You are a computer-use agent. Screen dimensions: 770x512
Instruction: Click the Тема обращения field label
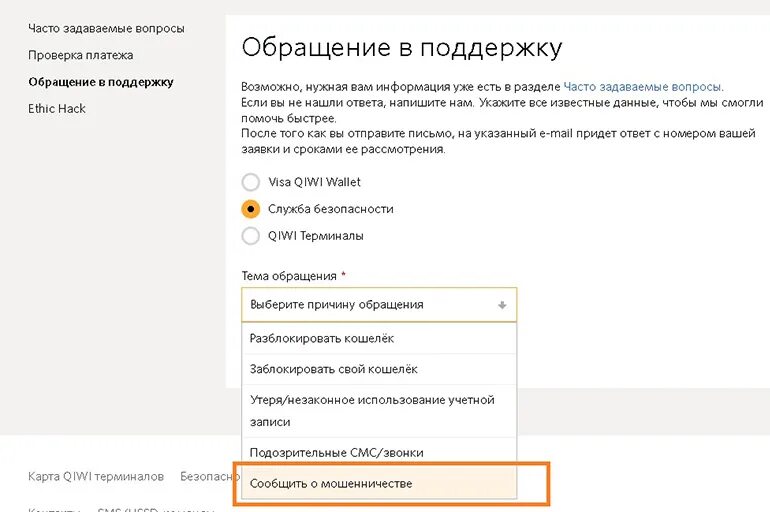coord(289,276)
